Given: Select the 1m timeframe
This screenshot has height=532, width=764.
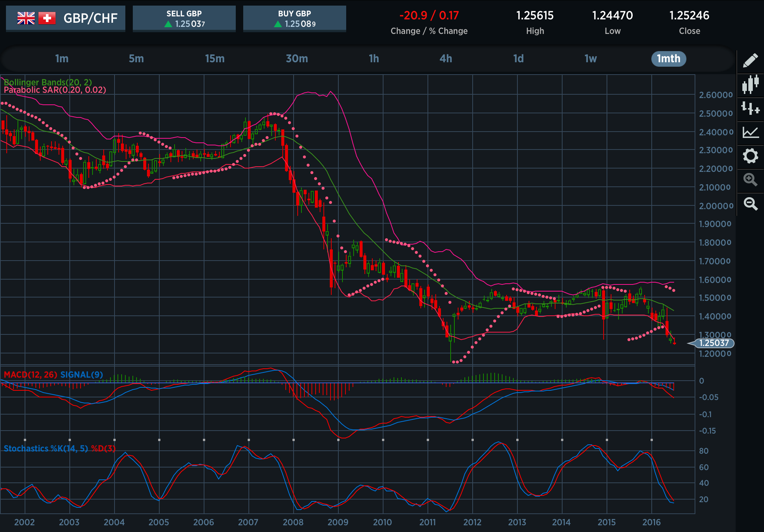Looking at the screenshot, I should [x=62, y=59].
